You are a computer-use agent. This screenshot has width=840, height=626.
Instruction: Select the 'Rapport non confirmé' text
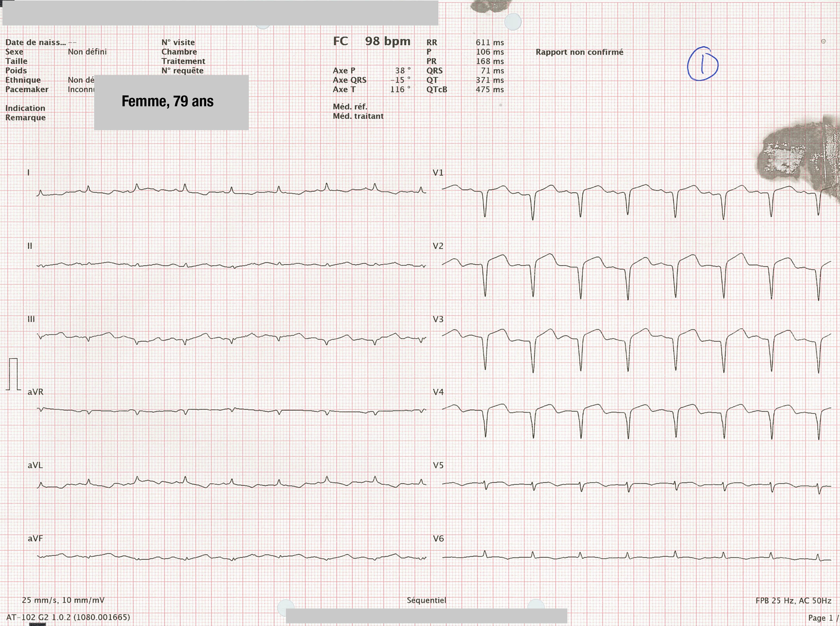[580, 52]
